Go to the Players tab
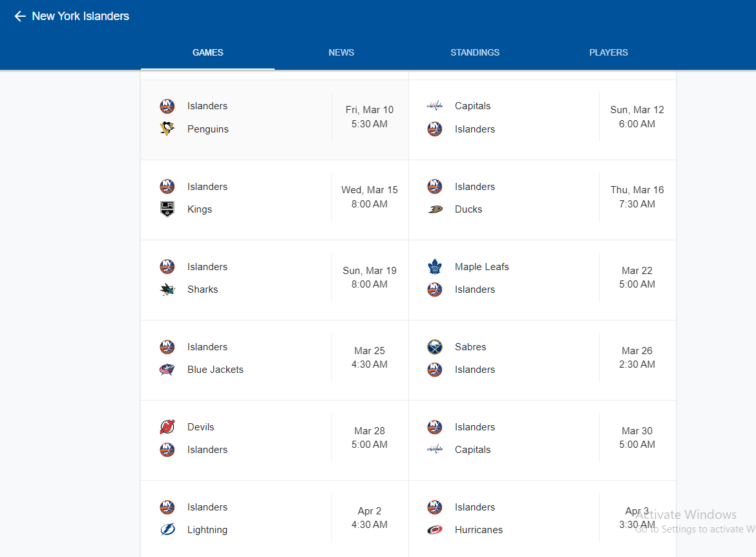This screenshot has width=756, height=557. point(609,52)
